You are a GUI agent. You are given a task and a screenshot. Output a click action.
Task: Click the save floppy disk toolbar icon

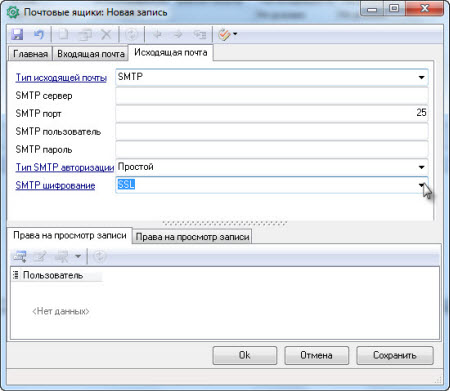point(17,34)
